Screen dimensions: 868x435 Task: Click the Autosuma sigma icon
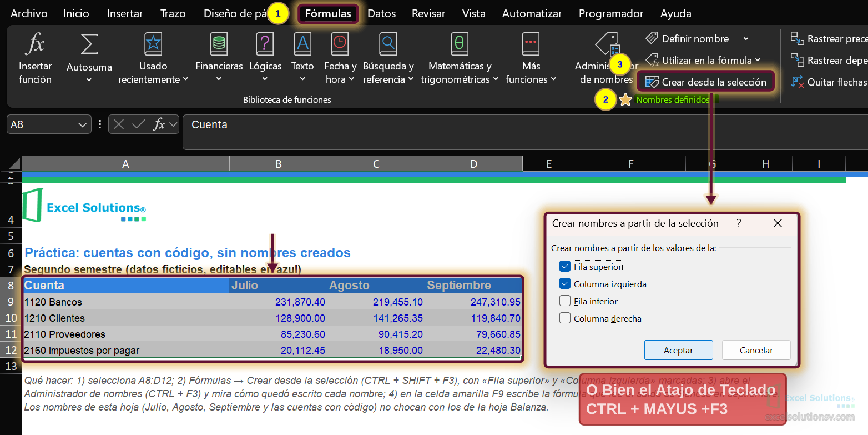[89, 44]
